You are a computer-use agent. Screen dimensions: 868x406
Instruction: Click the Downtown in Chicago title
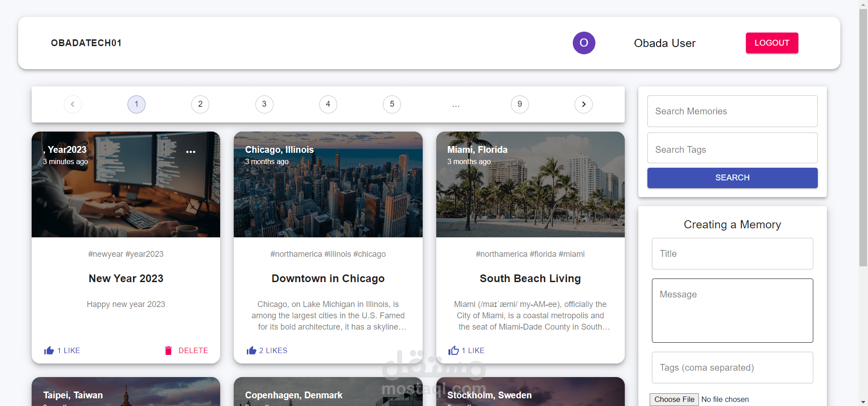(x=328, y=279)
